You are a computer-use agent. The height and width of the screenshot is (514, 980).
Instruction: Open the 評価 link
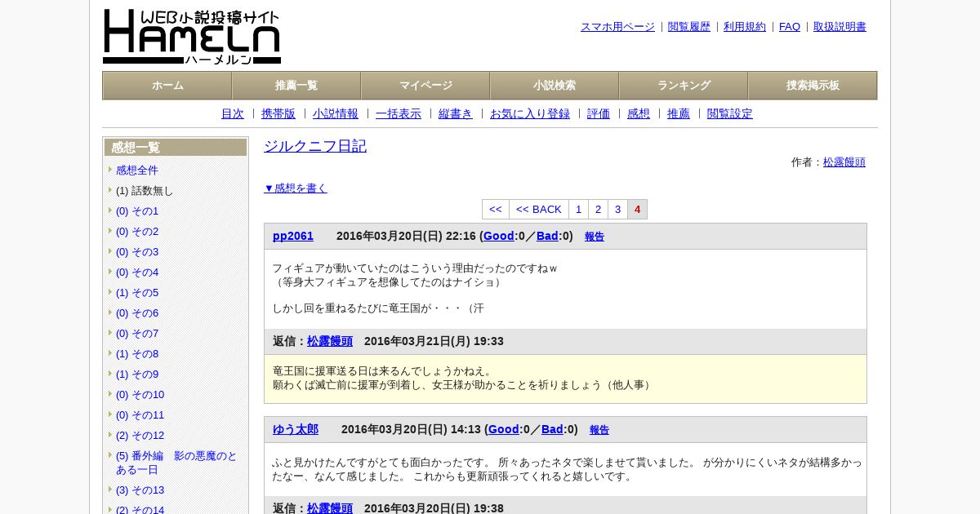[x=599, y=114]
